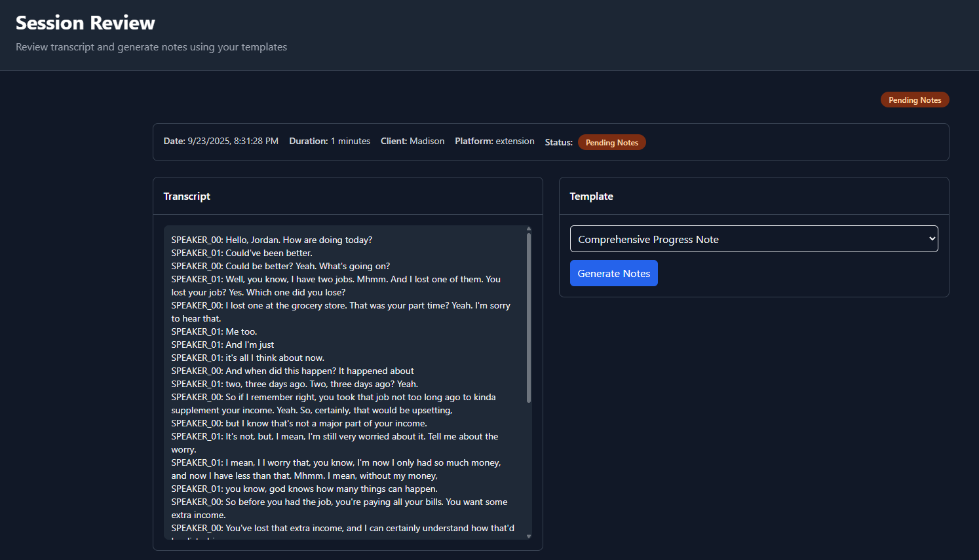Click the subtitle text about reviewing transcript
This screenshot has width=979, height=560.
click(151, 47)
